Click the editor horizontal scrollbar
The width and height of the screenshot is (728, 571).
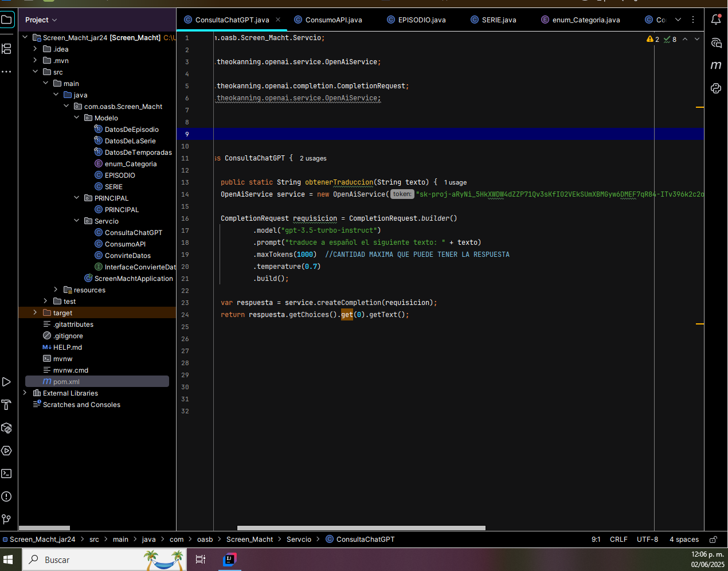click(361, 528)
